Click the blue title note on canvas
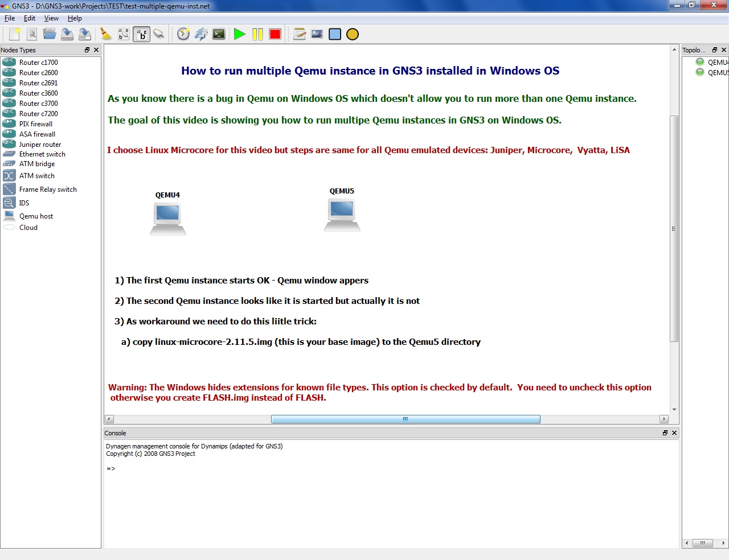 [370, 71]
